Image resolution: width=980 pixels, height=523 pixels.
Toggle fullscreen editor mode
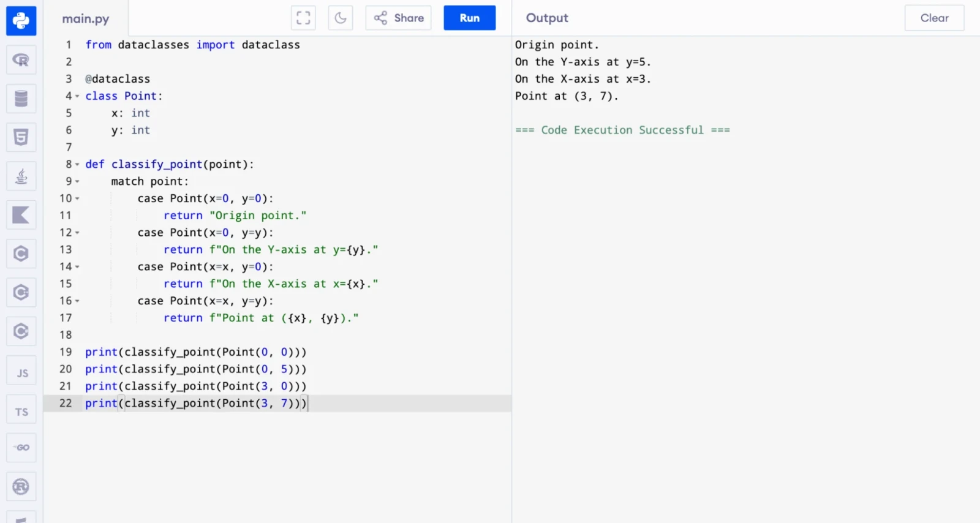(303, 18)
